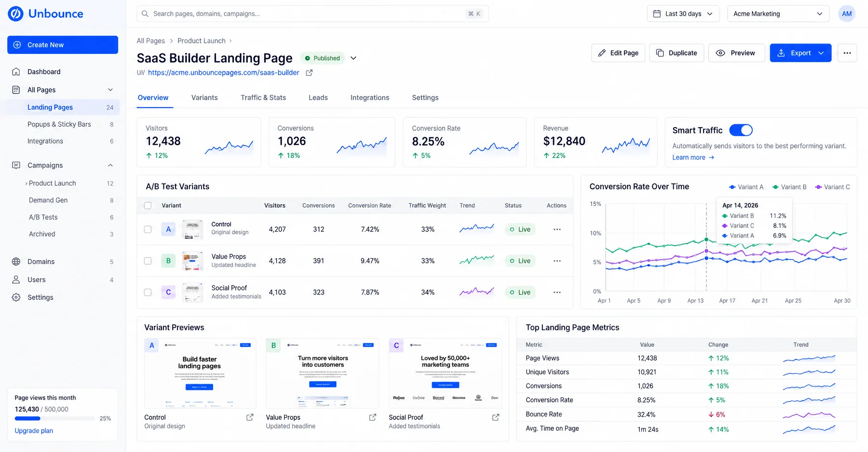Switch to the Traffic & Stats tab

tap(263, 98)
